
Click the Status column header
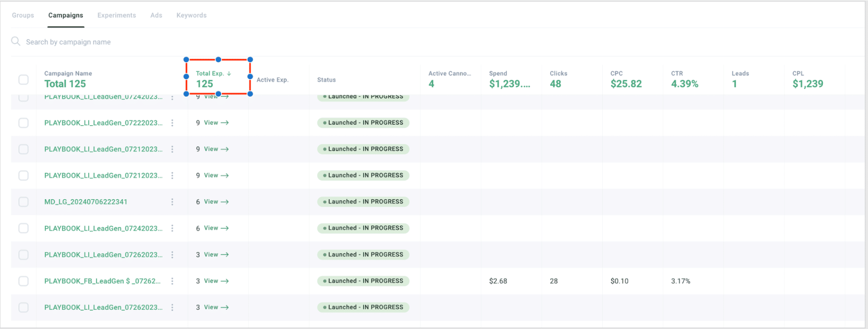(x=326, y=80)
